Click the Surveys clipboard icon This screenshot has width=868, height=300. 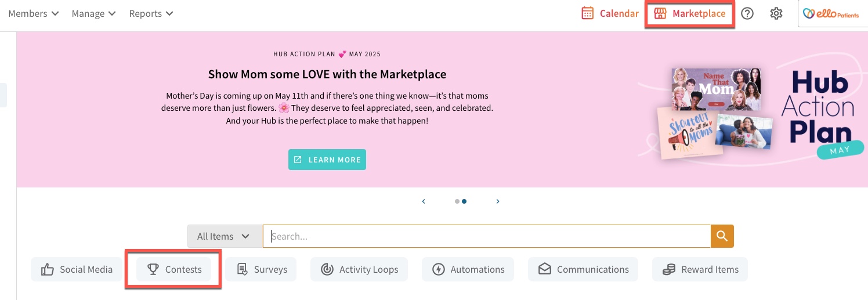pos(242,269)
